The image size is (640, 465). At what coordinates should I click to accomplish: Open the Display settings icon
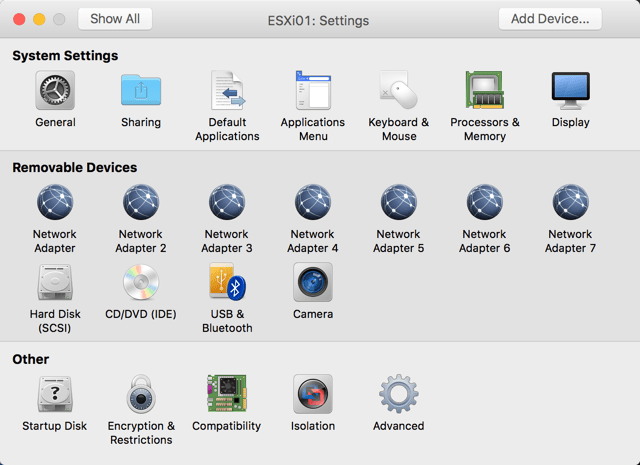coord(570,91)
